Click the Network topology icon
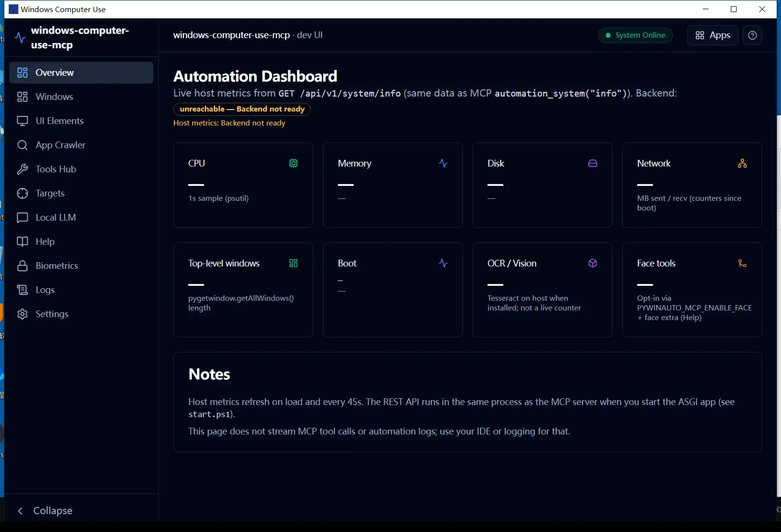The image size is (781, 532). coord(742,163)
